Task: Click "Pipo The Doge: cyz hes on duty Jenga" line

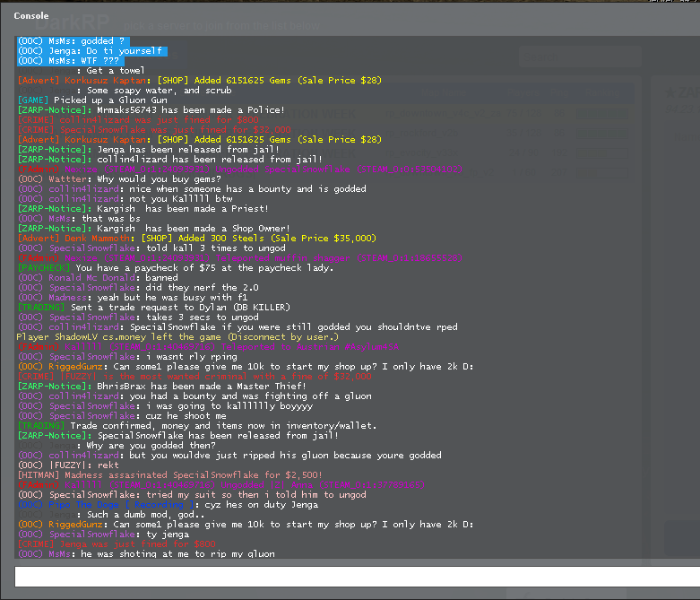Action: click(168, 504)
